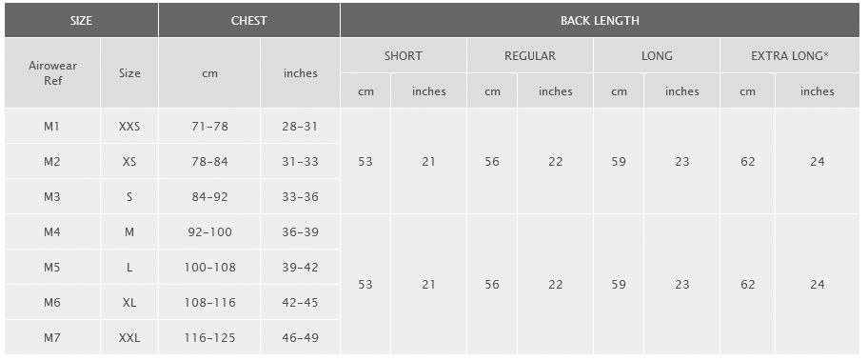Click the 78-84 cm chest cell
The width and height of the screenshot is (868, 361).
[209, 162]
